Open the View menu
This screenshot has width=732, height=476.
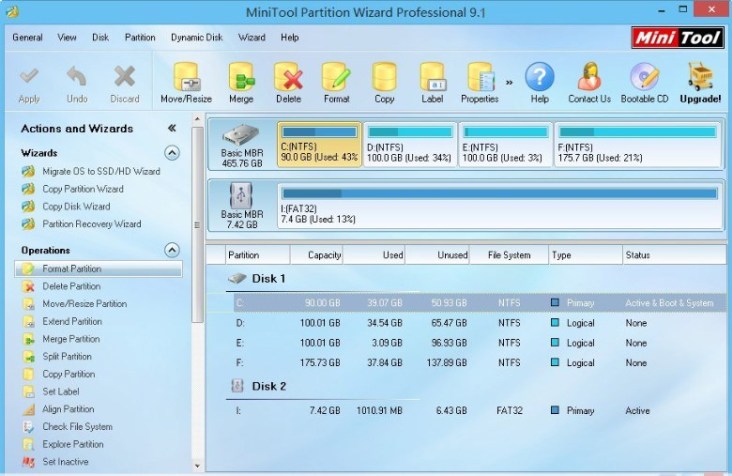coord(67,37)
